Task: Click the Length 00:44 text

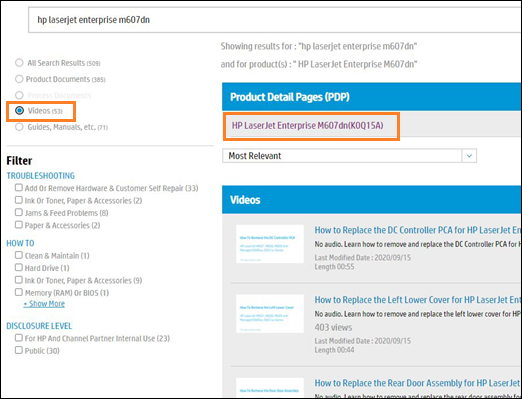Action: (x=334, y=350)
